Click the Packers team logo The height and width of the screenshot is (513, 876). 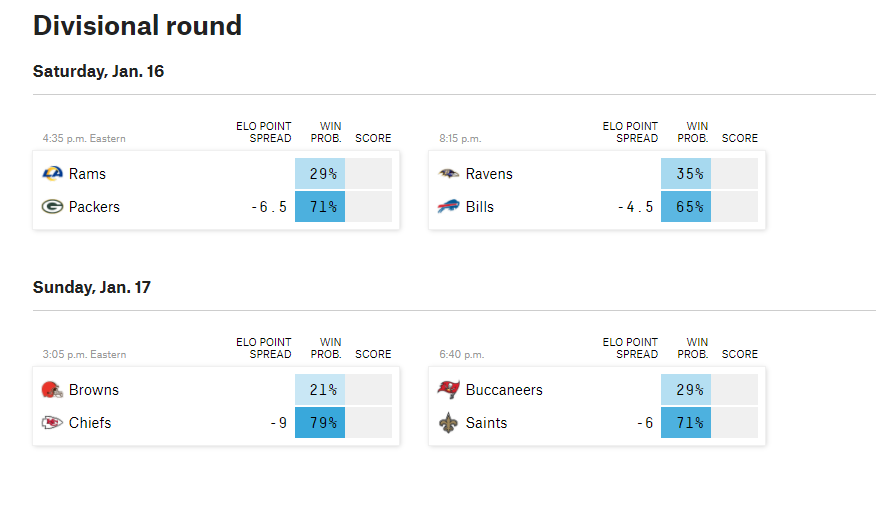53,207
